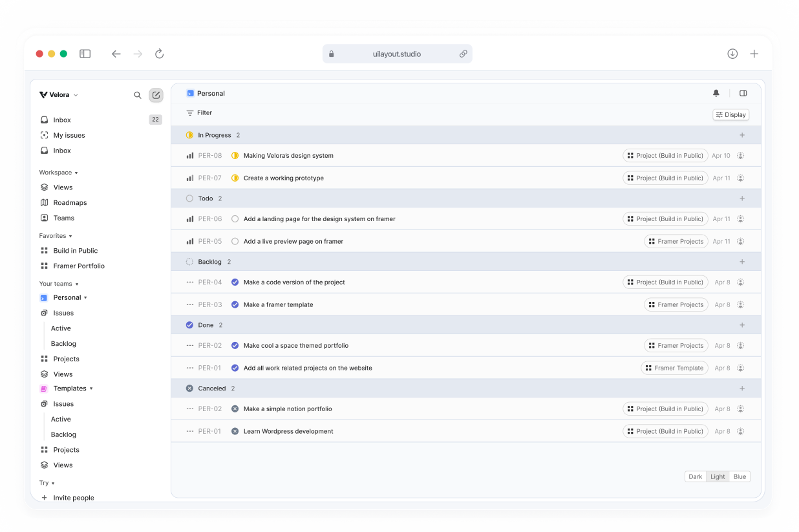Open issue Making Velora's design system
The width and height of the screenshot is (799, 532).
(288, 156)
